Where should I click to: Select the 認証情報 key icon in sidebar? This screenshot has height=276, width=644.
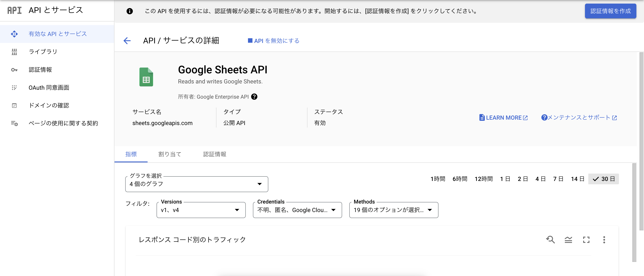(15, 70)
